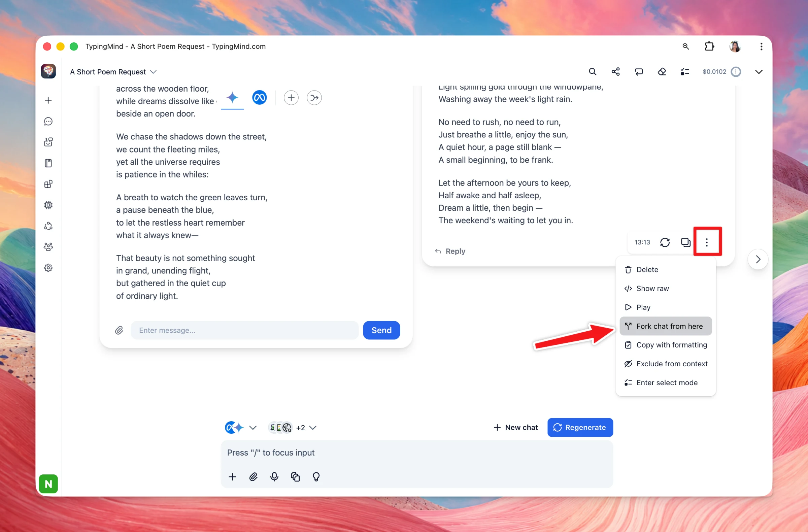Click the blue Send button
808x532 pixels.
(381, 330)
